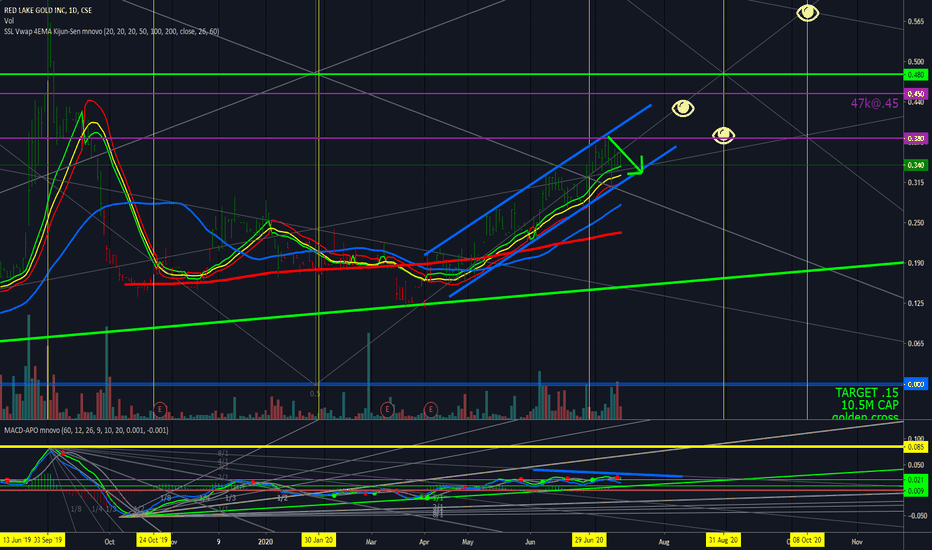This screenshot has width=932, height=550.
Task: Click the 0.065 value on the price scale
Action: coord(915,343)
